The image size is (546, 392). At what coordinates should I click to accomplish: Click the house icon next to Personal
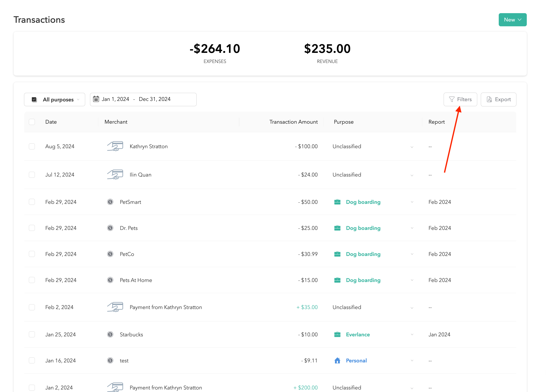(x=337, y=360)
